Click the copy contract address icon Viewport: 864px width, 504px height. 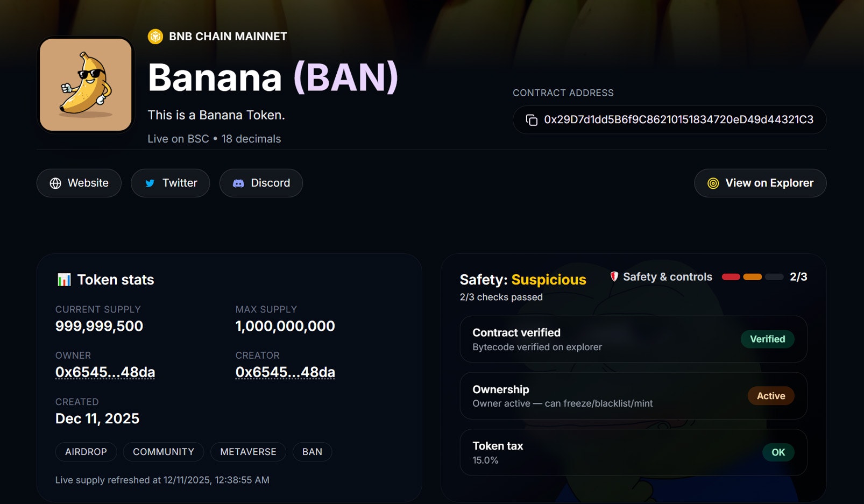tap(532, 120)
